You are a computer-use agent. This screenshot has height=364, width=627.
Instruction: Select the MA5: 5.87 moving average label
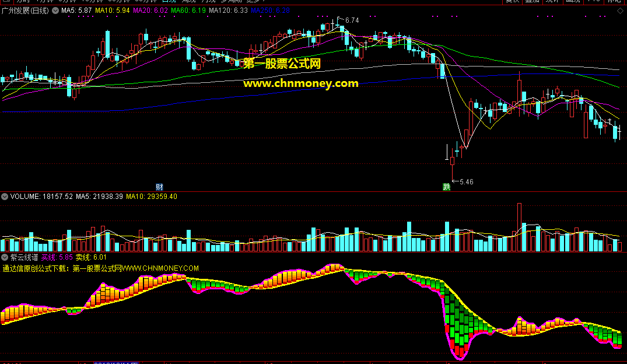(76, 10)
